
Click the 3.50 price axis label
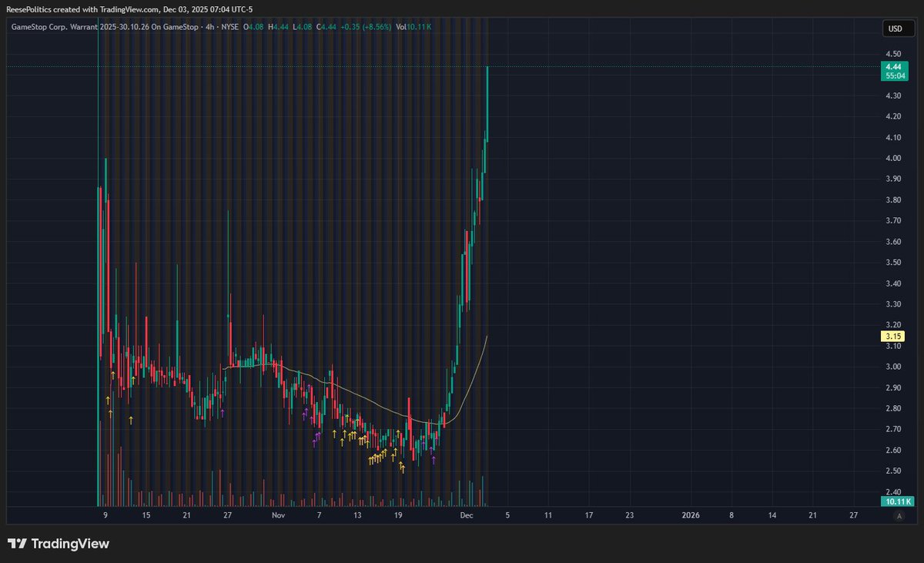[893, 263]
